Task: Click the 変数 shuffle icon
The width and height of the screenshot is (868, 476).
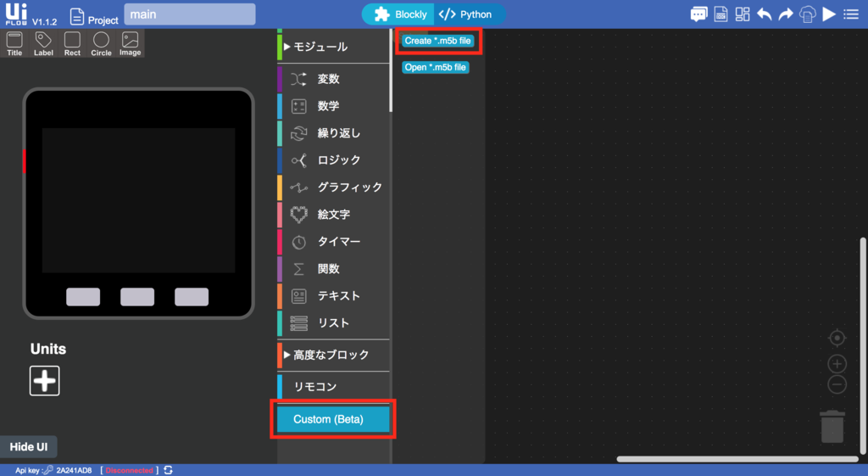Action: (299, 79)
